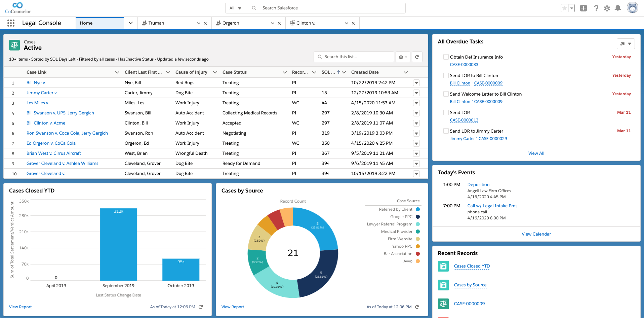Image resolution: width=644 pixels, height=318 pixels.
Task: Check the Send LOR to Jimmy Carter task
Action: point(446,131)
